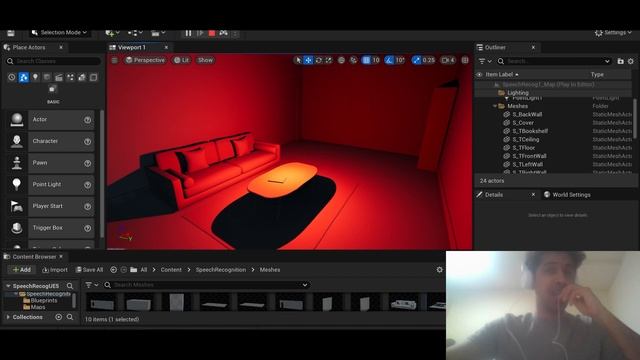The width and height of the screenshot is (640, 360).
Task: Advance a single frame
Action: pos(200,33)
